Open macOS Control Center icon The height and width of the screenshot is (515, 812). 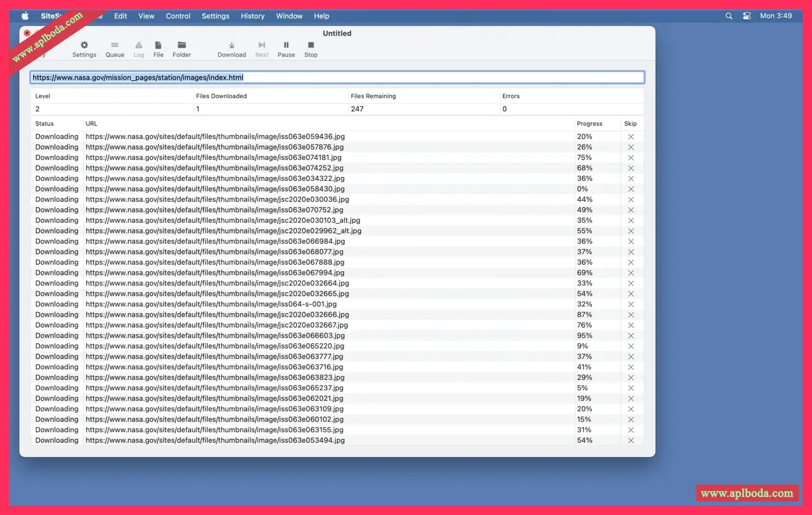pyautogui.click(x=747, y=16)
